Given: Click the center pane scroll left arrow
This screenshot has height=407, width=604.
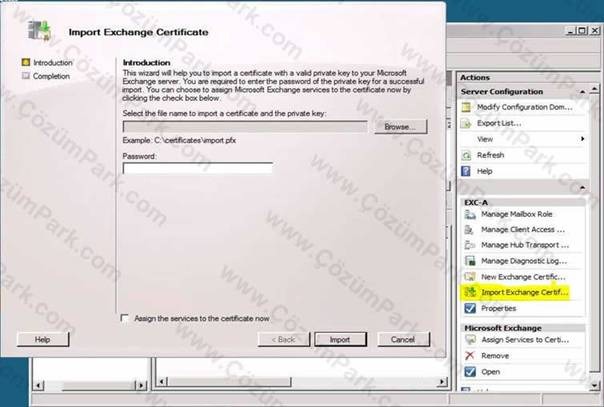Looking at the screenshot, I should [162, 382].
